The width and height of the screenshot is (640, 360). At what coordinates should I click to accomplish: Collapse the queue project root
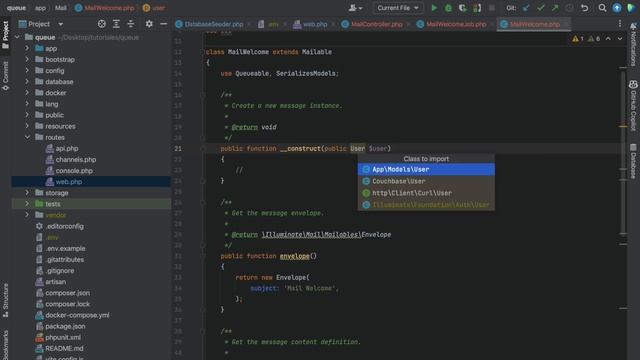click(17, 37)
